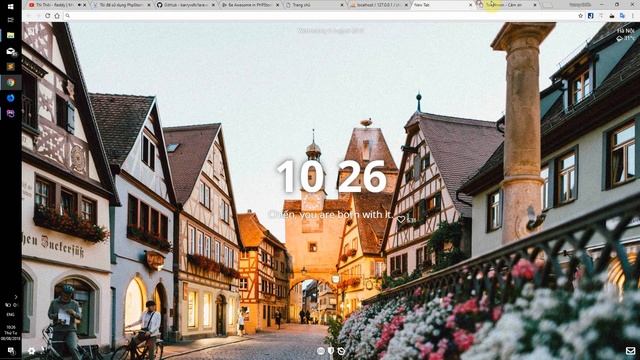Go to the Chrome home page icon
Image resolution: width=640 pixels, height=360 pixels.
pos(57,16)
